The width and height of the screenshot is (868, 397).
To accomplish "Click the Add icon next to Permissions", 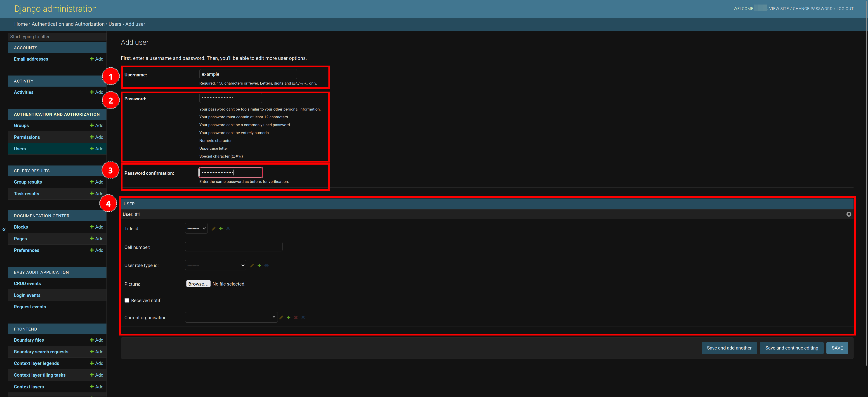I will [x=97, y=137].
